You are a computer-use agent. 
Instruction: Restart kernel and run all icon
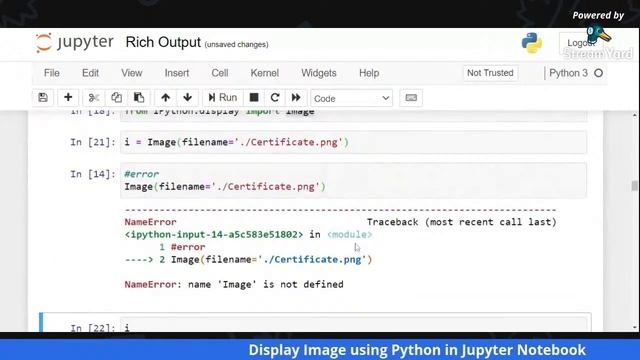[x=296, y=98]
